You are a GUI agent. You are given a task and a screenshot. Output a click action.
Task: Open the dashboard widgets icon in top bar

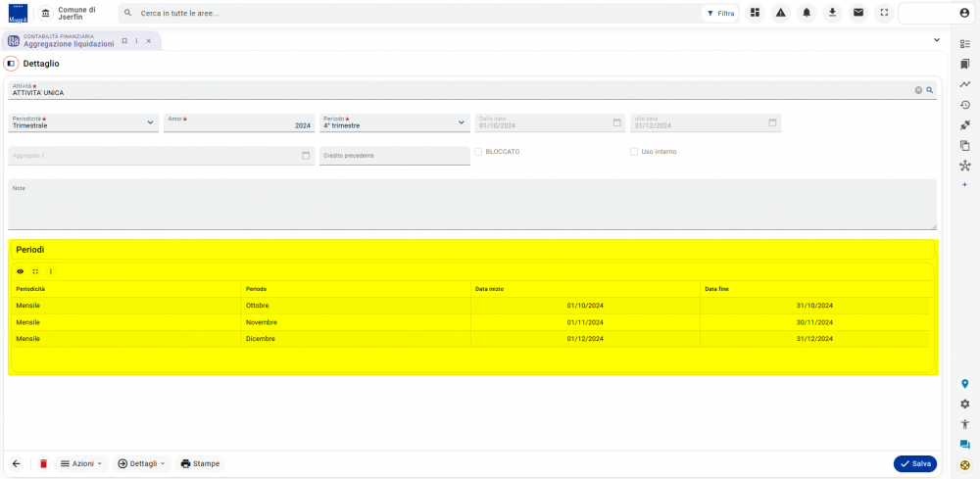pos(755,13)
